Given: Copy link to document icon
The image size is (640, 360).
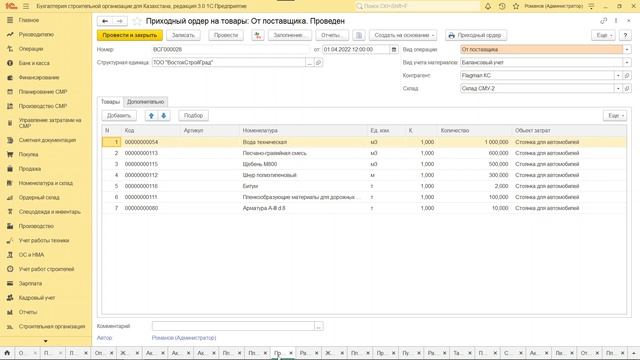Looking at the screenshot, I should [x=604, y=21].
